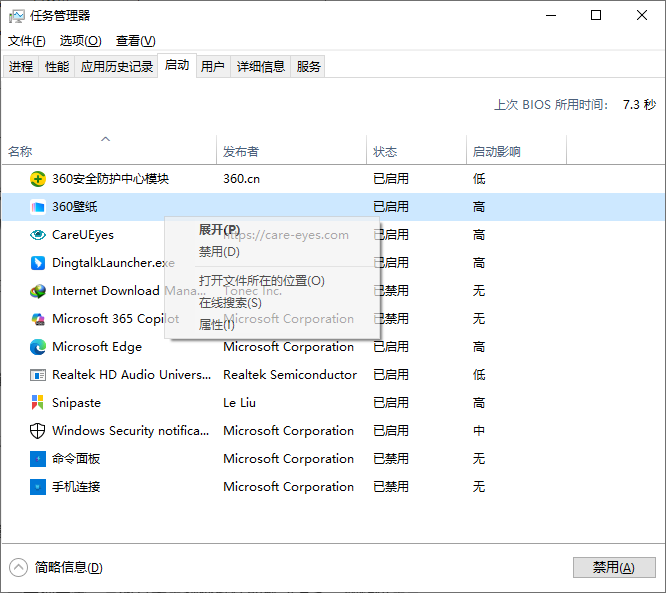Screen dimensions: 666x593
Task: Select the 命令面板 row name
Action: 76,459
